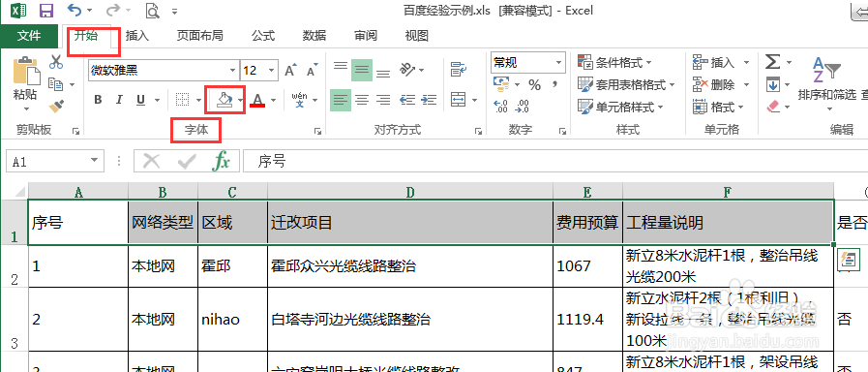
Task: Open the 文件 menu
Action: tap(29, 36)
